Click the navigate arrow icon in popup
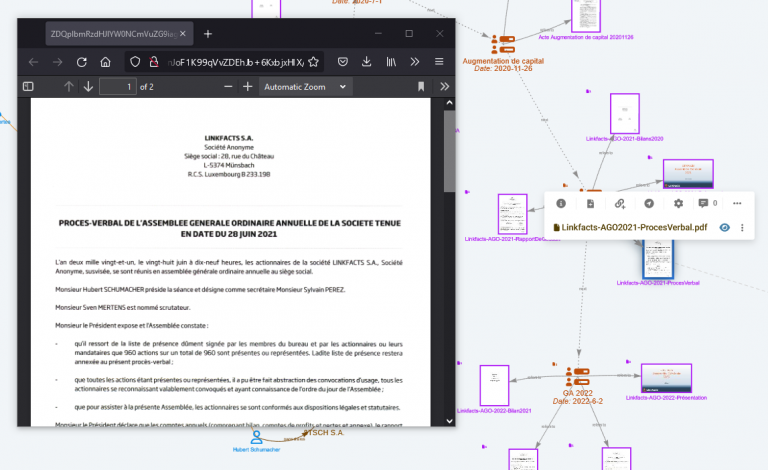This screenshot has height=470, width=768. coord(649,203)
